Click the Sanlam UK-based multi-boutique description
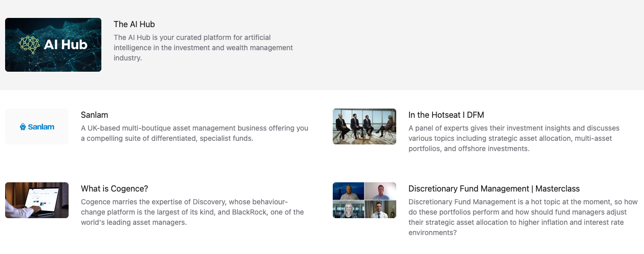 (x=195, y=133)
